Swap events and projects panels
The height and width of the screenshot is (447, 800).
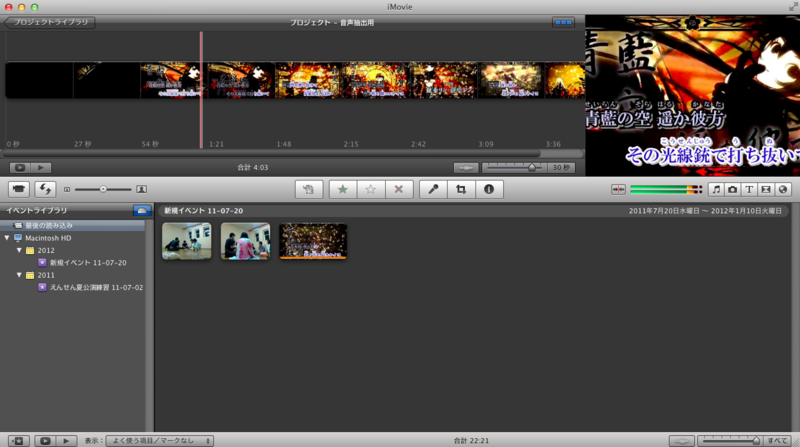coord(45,189)
